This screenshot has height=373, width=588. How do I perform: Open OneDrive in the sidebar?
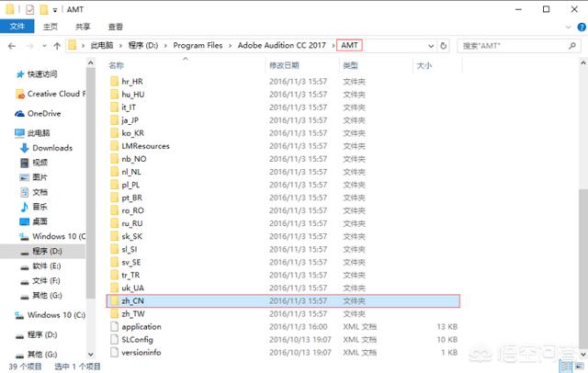point(46,113)
